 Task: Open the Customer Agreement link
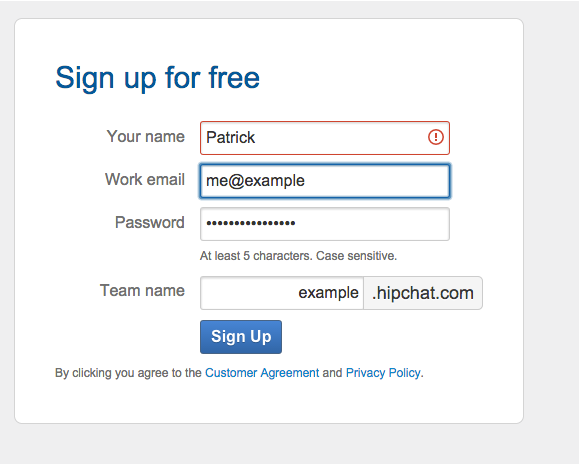[x=262, y=373]
